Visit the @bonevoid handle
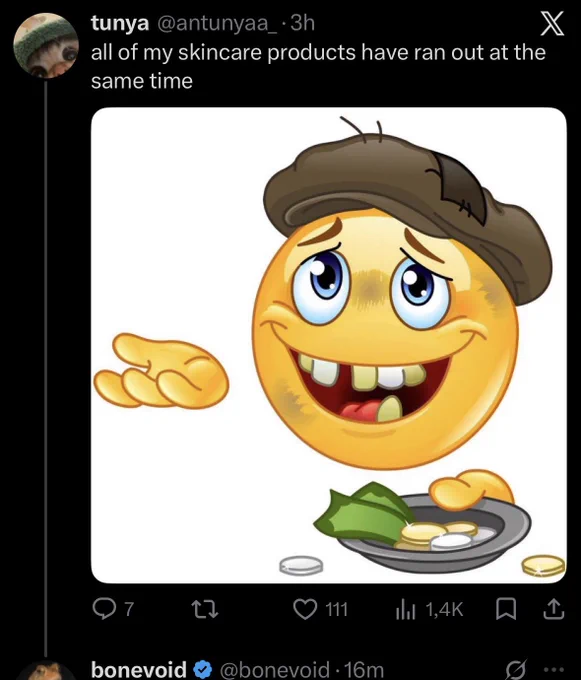 coord(274,670)
